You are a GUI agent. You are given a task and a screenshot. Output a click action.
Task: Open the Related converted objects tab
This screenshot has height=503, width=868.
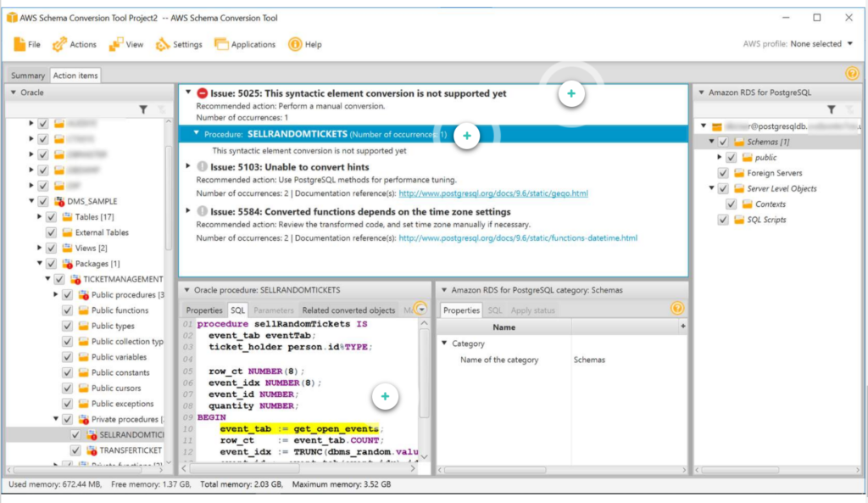348,310
